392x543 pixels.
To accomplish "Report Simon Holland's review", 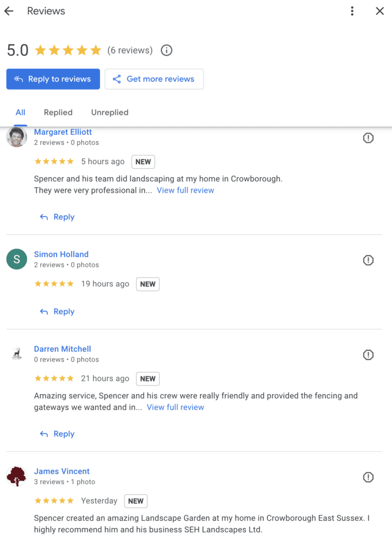I will coord(368,260).
